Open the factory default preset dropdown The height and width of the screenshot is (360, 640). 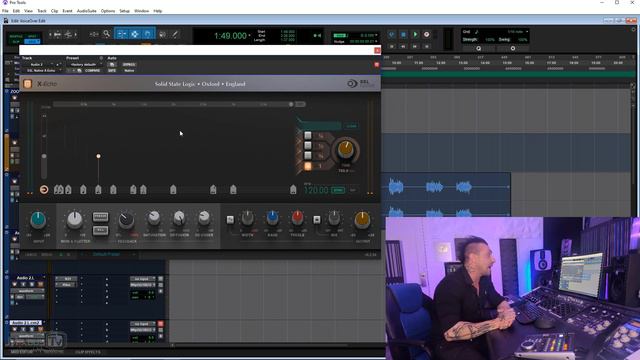[85, 64]
